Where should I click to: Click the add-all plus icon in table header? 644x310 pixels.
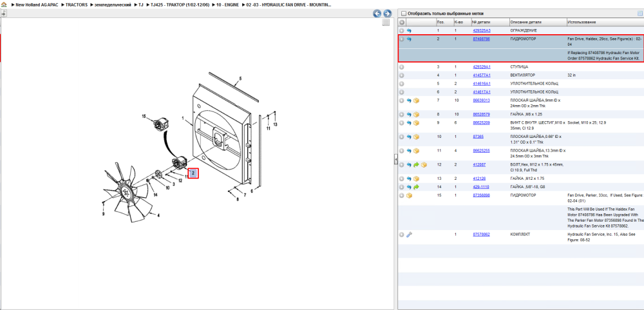[x=402, y=22]
